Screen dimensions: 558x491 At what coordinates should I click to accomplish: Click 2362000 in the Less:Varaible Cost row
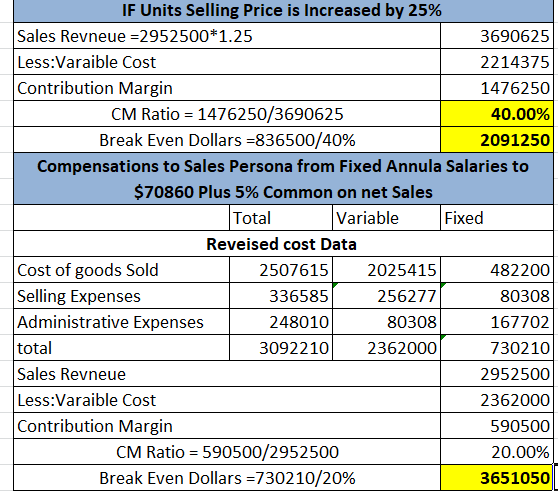coord(497,400)
